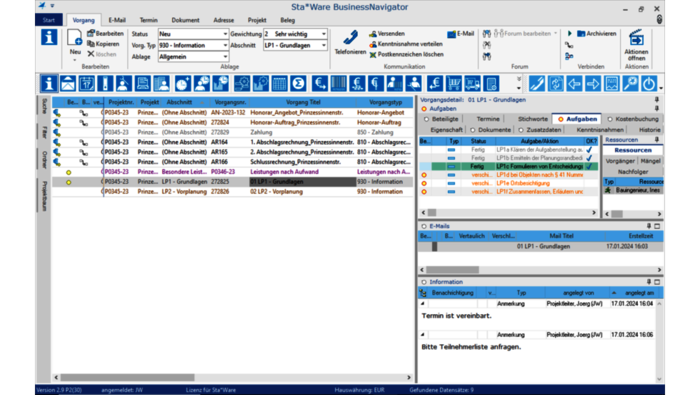Open the shopping cart toolbar icon
This screenshot has height=395, width=700.
click(x=454, y=83)
